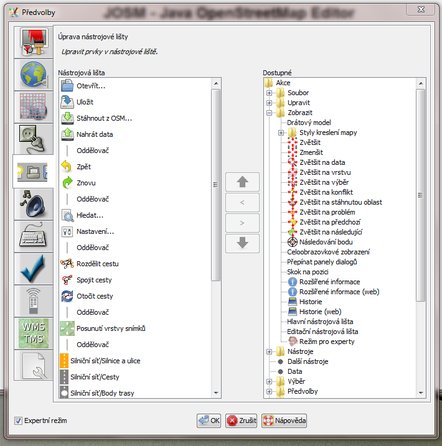Select the Otočit cesty icon
Screen dimensions: 442x446
(67, 296)
